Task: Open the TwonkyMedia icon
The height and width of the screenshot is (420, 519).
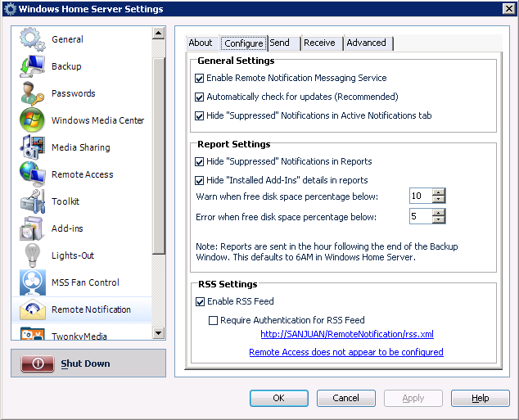Action: click(x=33, y=333)
